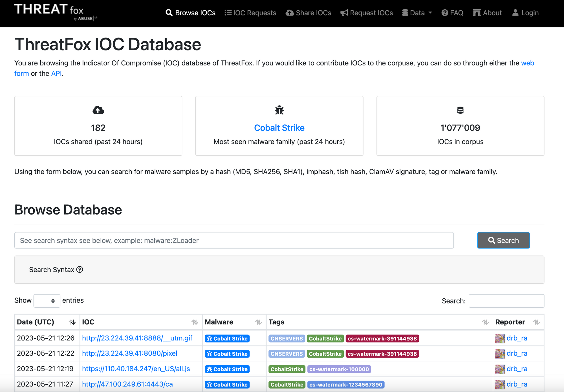Click CNSERVERS tag in 12:22 row
Image resolution: width=564 pixels, height=392 pixels.
[x=287, y=354]
